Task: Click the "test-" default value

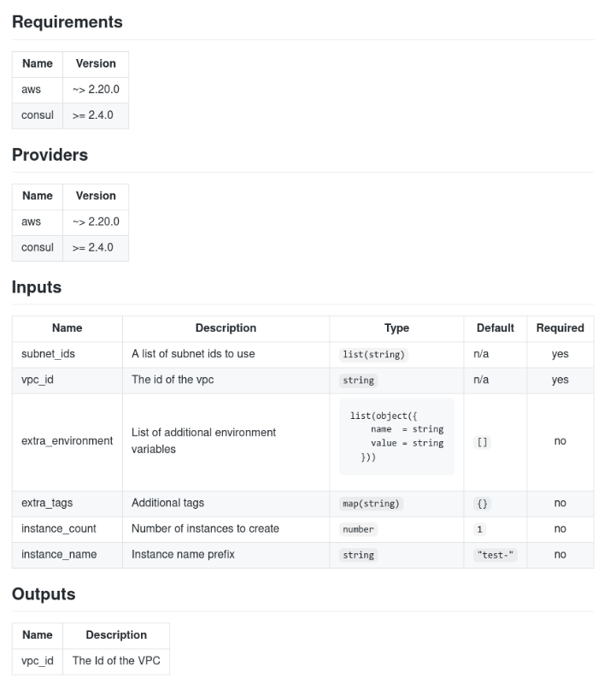Action: (x=496, y=555)
